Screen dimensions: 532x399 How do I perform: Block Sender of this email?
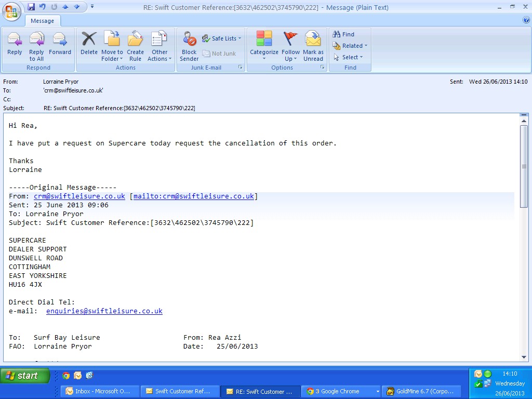(189, 46)
